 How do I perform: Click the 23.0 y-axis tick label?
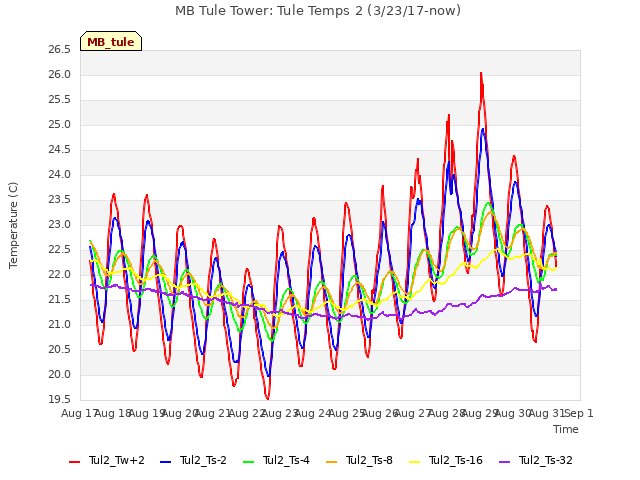pos(60,224)
